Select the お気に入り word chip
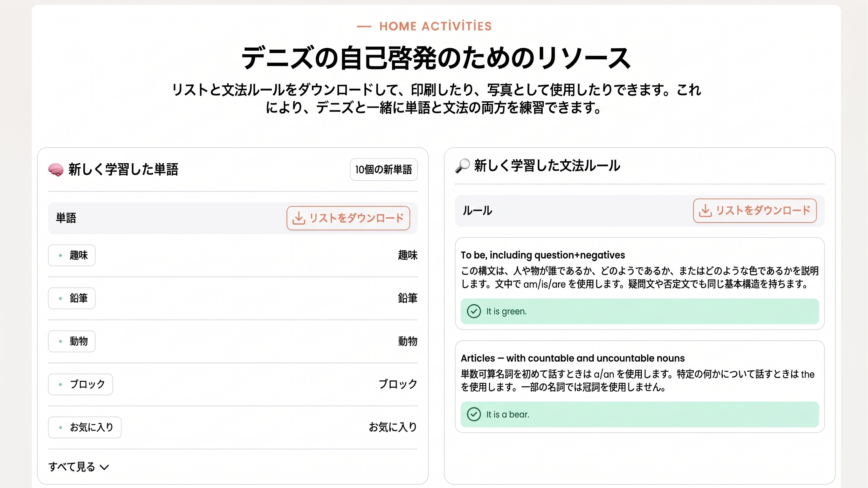Image resolution: width=868 pixels, height=488 pixels. point(85,427)
